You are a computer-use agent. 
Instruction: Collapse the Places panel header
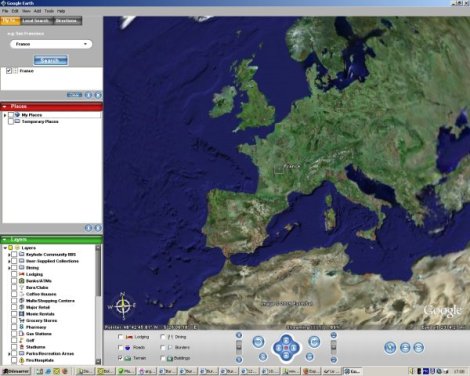(51, 106)
